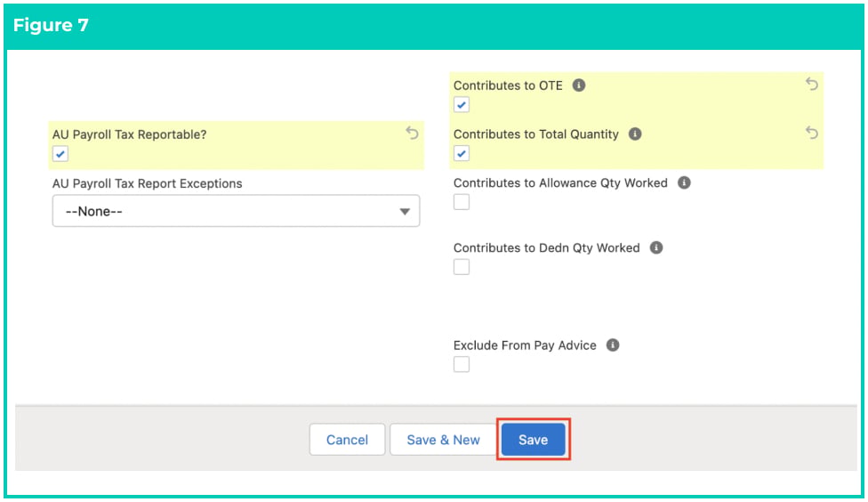Uncheck AU Payroll Tax Reportable checkbox

click(60, 154)
